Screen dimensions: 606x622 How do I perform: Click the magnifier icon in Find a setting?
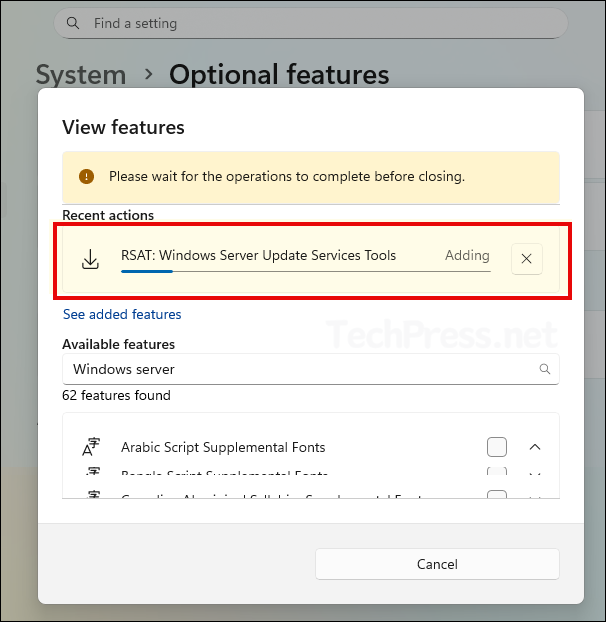click(x=74, y=23)
